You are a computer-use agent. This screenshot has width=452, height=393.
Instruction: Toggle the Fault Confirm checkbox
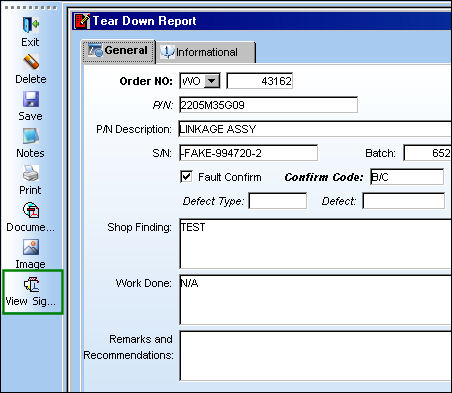pyautogui.click(x=186, y=177)
